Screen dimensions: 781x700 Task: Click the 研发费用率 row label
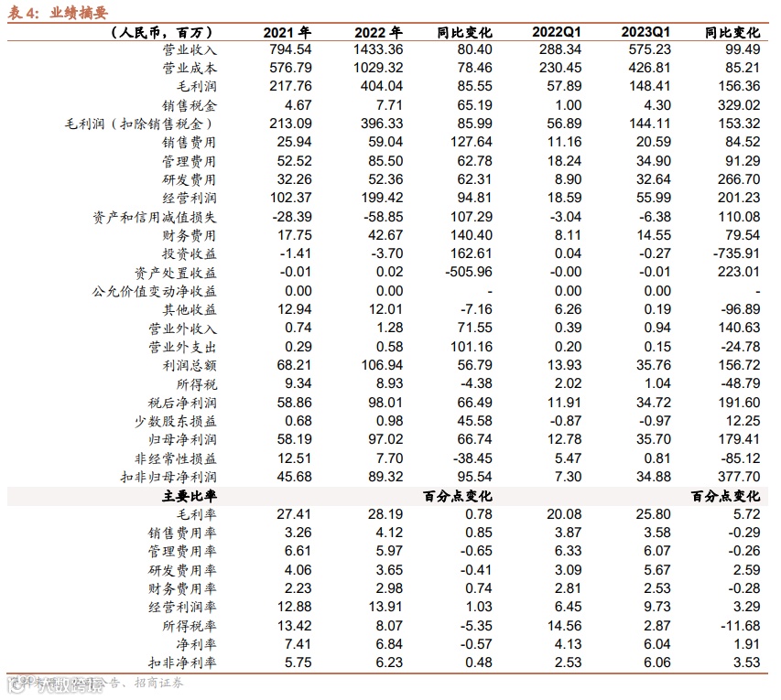point(182,571)
